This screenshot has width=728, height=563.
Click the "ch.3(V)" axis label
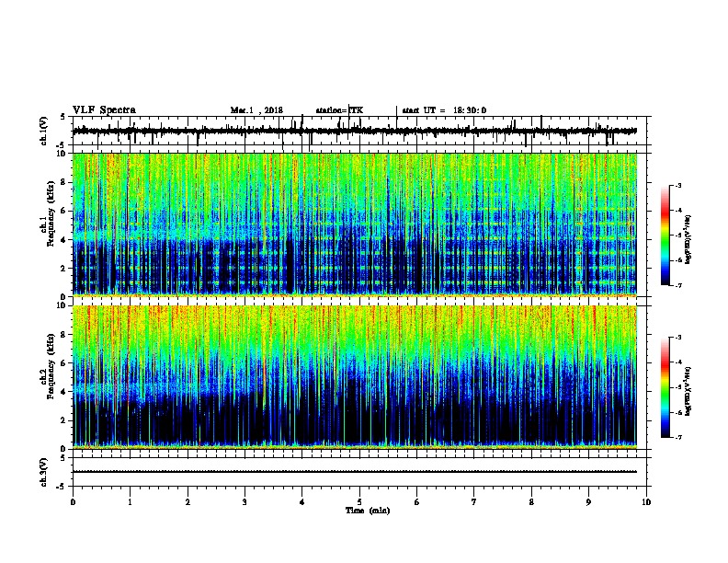coord(44,472)
